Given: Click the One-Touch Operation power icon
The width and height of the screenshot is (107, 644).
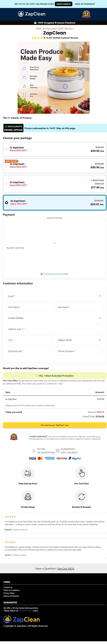Looking at the screenshot, I should [x=24, y=68].
